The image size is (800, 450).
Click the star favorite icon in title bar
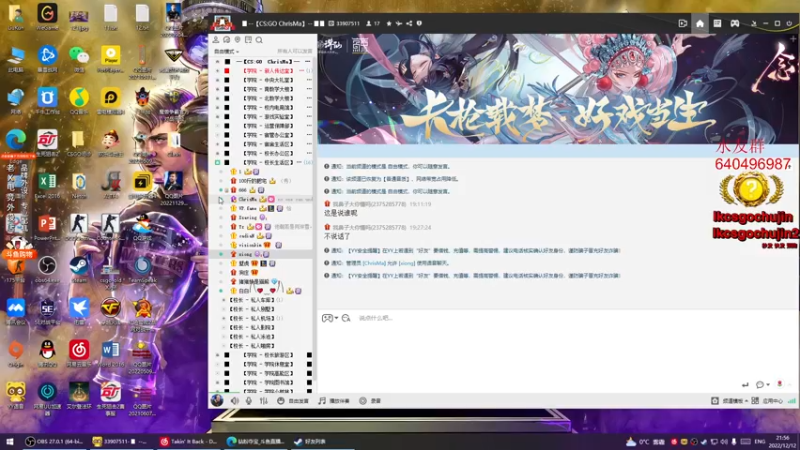coord(389,23)
